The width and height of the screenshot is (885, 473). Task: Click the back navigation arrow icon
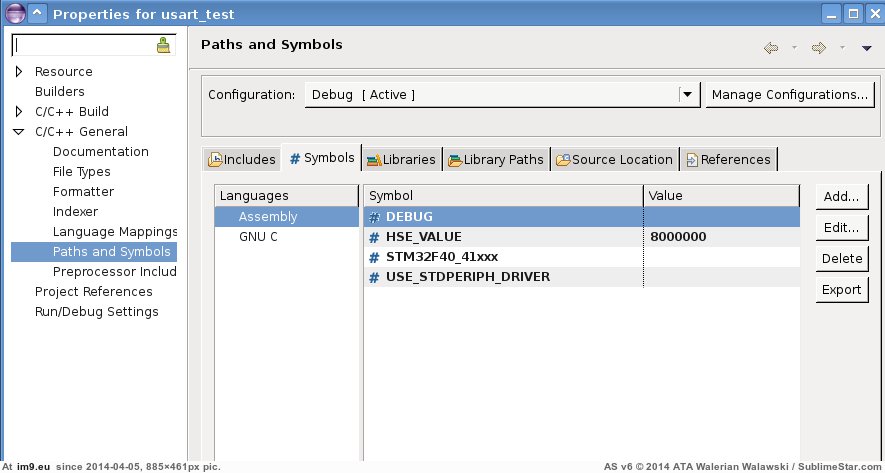pyautogui.click(x=771, y=47)
